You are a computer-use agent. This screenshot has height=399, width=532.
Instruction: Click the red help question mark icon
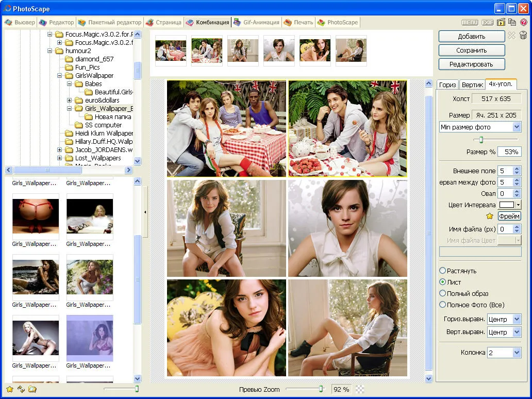pyautogui.click(x=524, y=22)
